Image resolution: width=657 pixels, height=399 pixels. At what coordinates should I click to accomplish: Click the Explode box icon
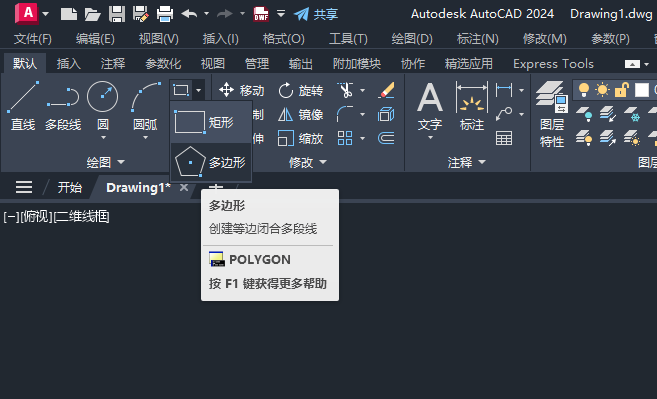click(386, 114)
